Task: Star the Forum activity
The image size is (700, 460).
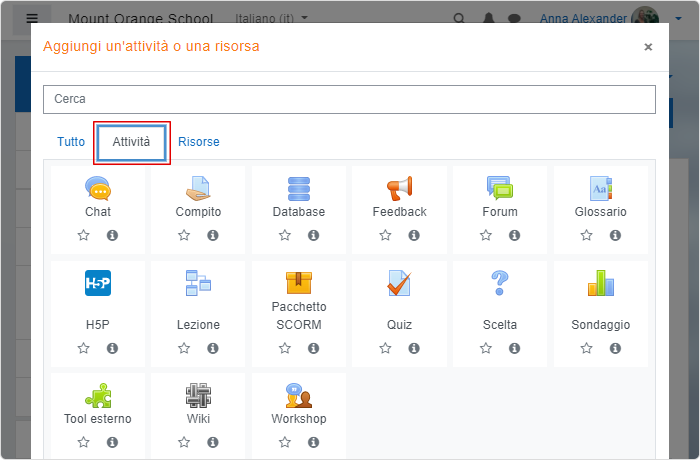Action: coord(486,235)
